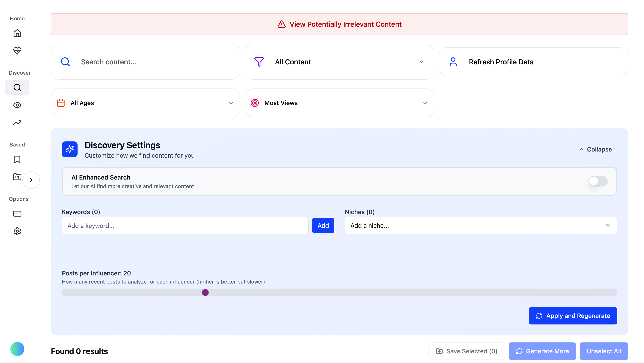The image size is (644, 363).
Task: View Potentially Irrelevant Content banner
Action: pyautogui.click(x=339, y=24)
